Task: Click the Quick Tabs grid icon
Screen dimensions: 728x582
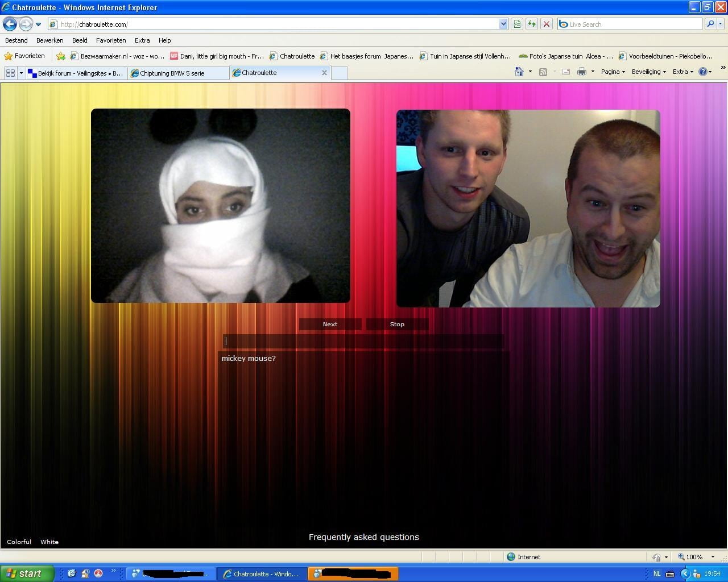Action: tap(10, 73)
